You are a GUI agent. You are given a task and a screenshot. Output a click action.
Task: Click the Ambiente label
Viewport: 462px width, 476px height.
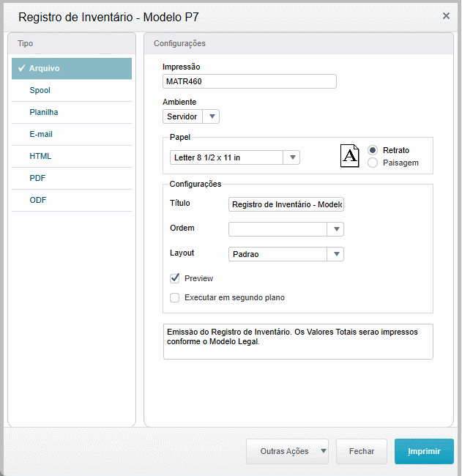(x=179, y=102)
